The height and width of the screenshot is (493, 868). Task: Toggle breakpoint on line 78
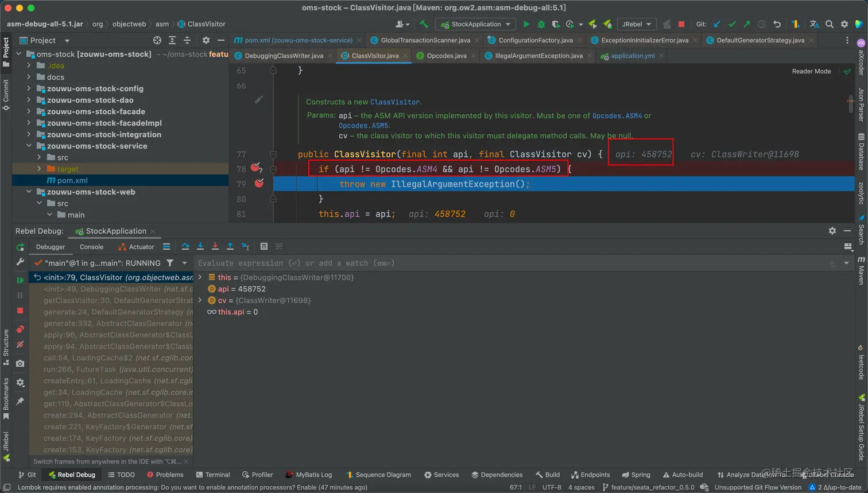pyautogui.click(x=255, y=168)
